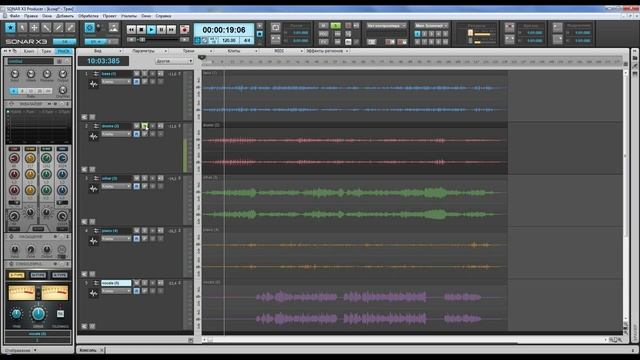Image resolution: width=640 pixels, height=360 pixels.
Task: Open the Параметры track view dropdown
Action: coord(145,51)
